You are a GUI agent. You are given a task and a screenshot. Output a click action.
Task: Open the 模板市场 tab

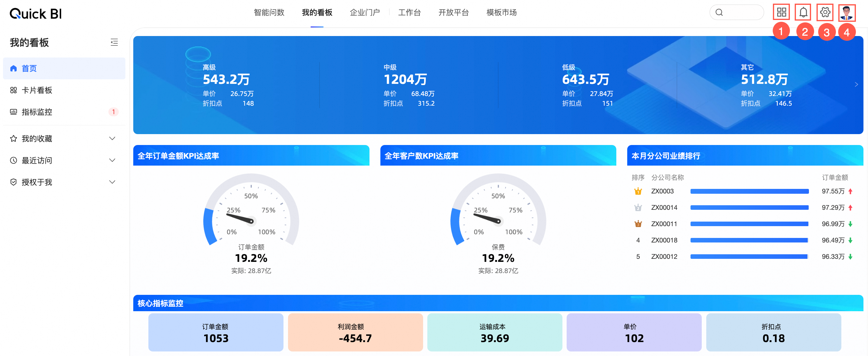[502, 12]
